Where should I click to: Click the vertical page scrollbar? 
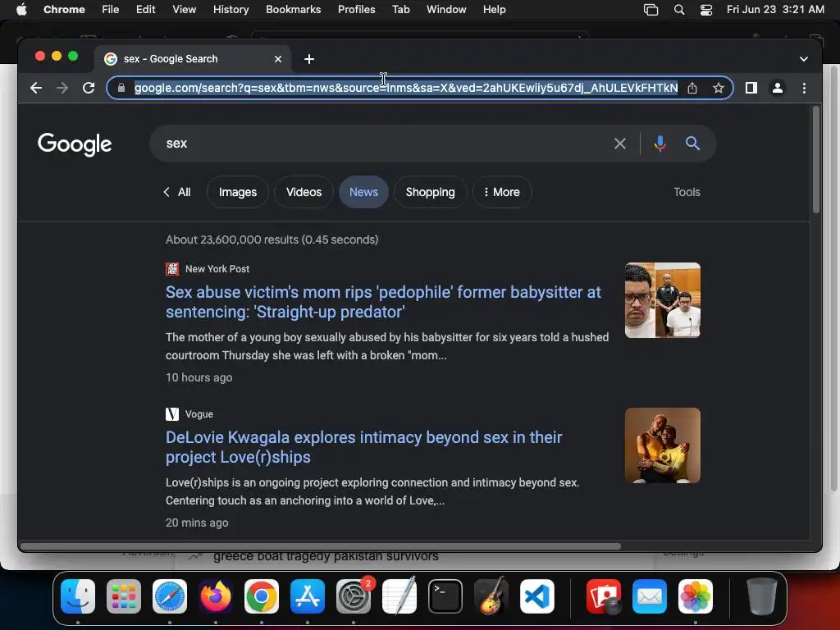click(x=816, y=160)
